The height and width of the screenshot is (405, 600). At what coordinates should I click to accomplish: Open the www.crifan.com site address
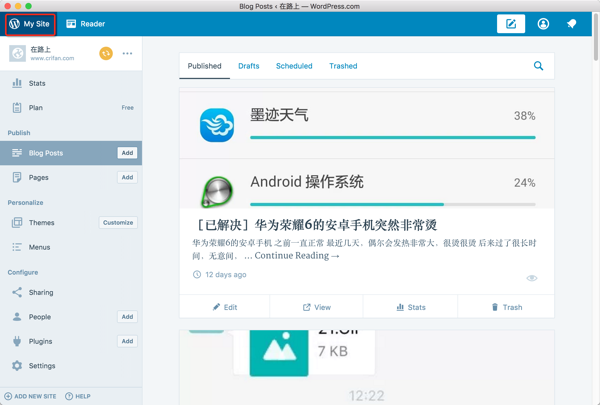[52, 58]
